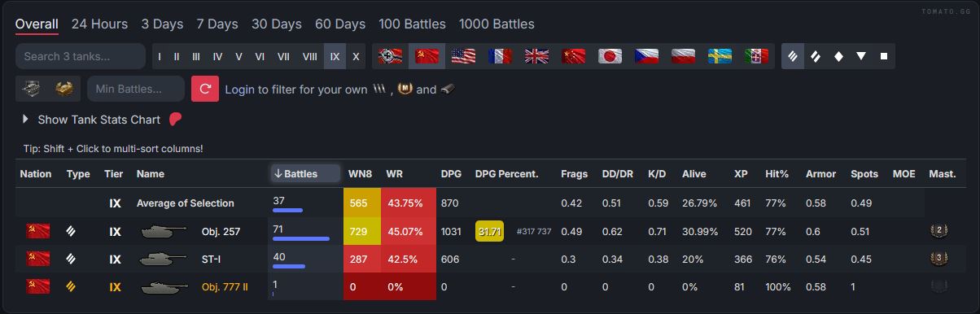Sort table by WN8 column

pyautogui.click(x=360, y=174)
